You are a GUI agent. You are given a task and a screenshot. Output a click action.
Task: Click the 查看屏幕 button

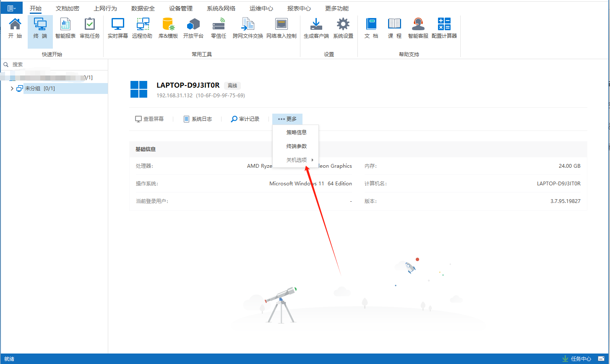149,119
